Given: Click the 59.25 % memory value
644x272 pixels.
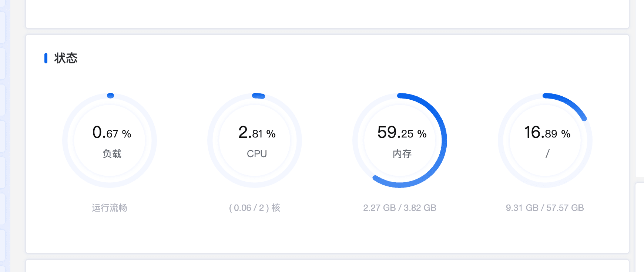Looking at the screenshot, I should point(402,133).
